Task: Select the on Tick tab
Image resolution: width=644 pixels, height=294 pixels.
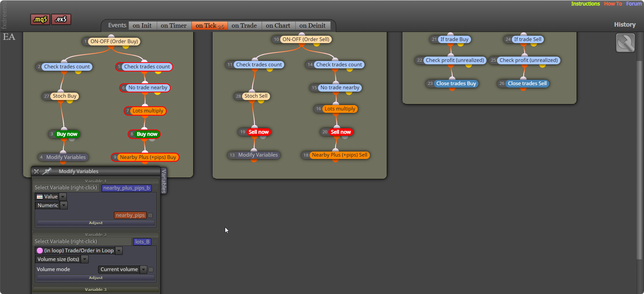Action: (x=209, y=26)
